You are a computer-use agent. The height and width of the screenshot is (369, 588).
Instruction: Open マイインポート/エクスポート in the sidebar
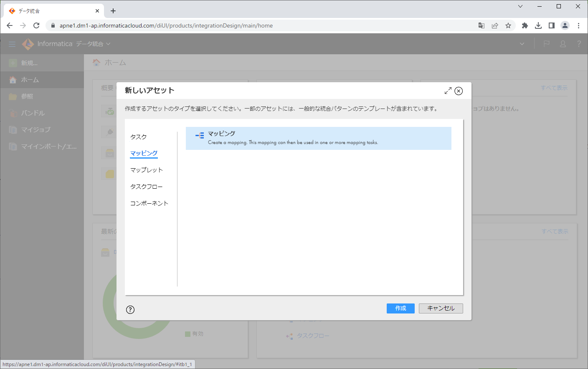(x=42, y=147)
